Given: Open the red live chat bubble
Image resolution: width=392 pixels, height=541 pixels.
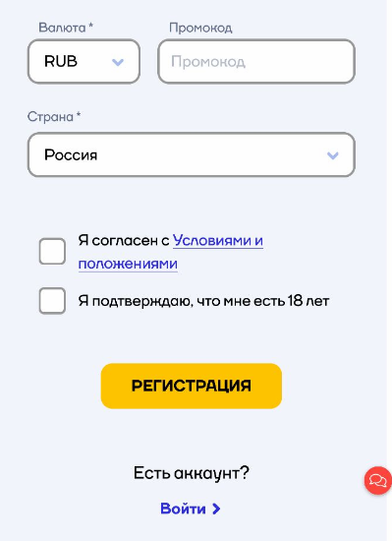Looking at the screenshot, I should coord(378,480).
